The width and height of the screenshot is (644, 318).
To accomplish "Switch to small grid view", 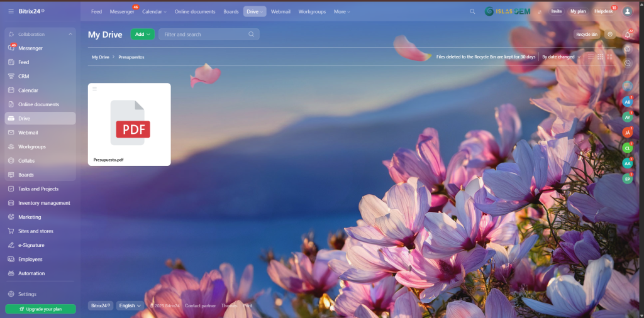I will click(x=600, y=57).
